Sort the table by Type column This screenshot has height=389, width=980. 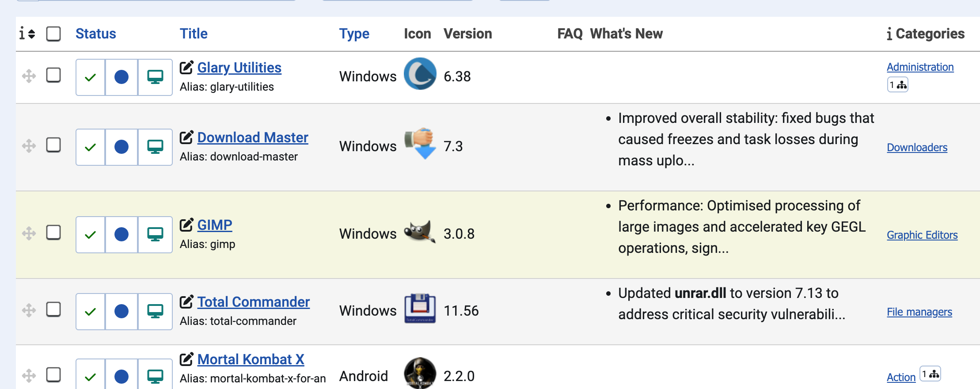[x=354, y=34]
